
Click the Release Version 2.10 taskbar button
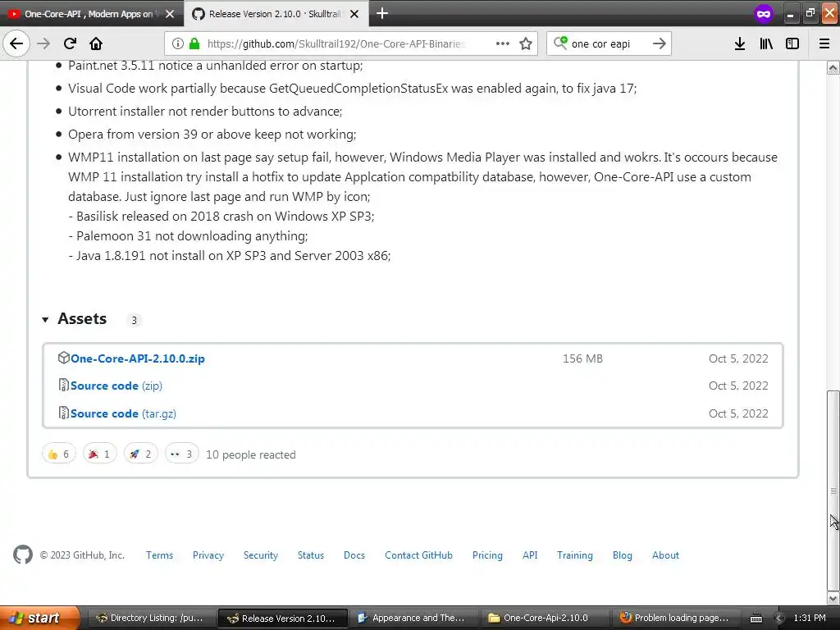pyautogui.click(x=282, y=618)
